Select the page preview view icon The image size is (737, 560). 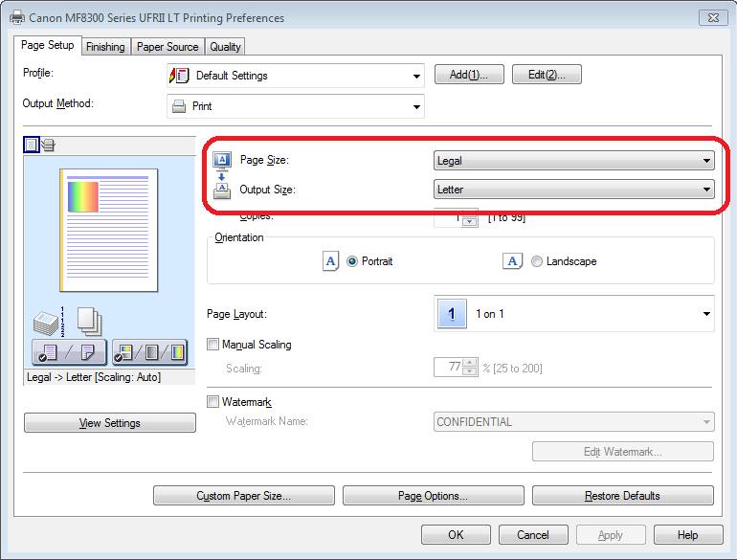pos(31,145)
